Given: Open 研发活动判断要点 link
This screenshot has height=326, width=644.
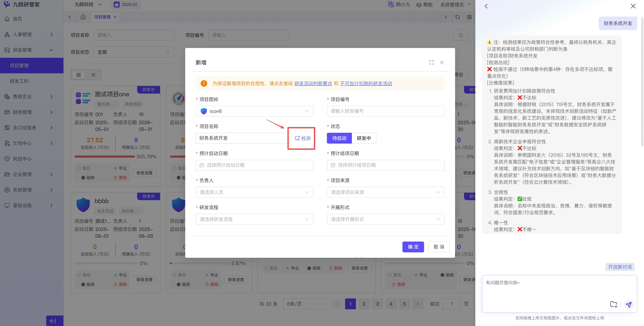Looking at the screenshot, I should click(313, 84).
